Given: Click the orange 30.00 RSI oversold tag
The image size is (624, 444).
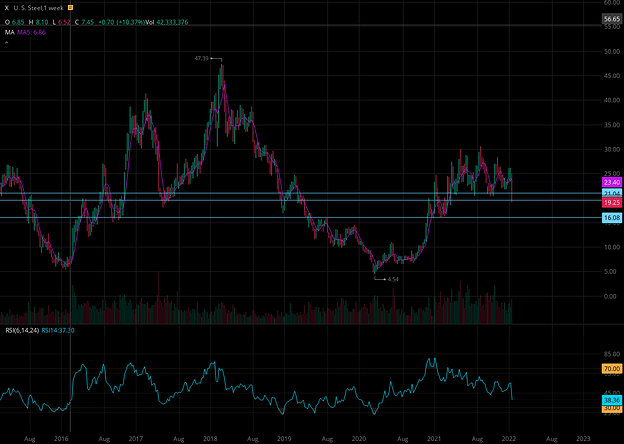Looking at the screenshot, I should 612,408.
